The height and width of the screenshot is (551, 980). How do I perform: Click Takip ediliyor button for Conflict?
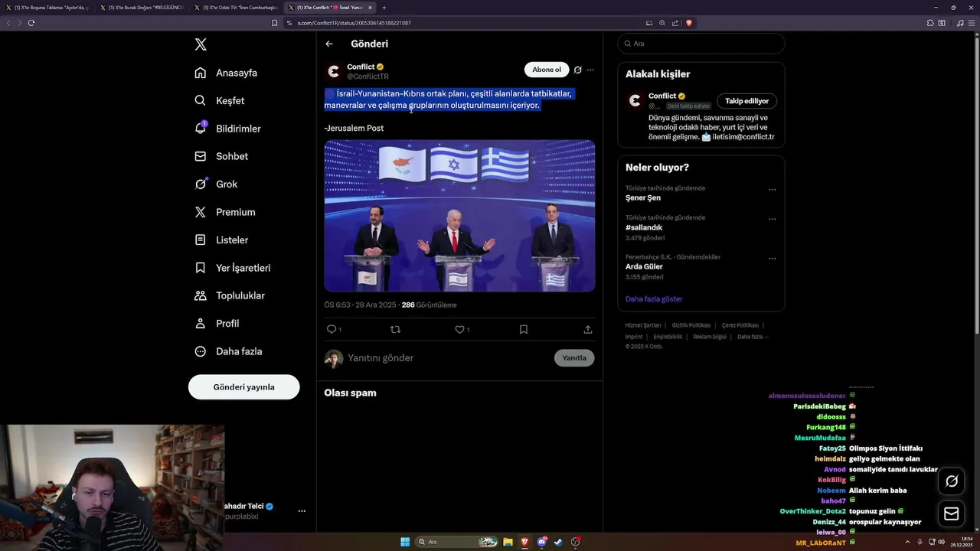pos(747,101)
